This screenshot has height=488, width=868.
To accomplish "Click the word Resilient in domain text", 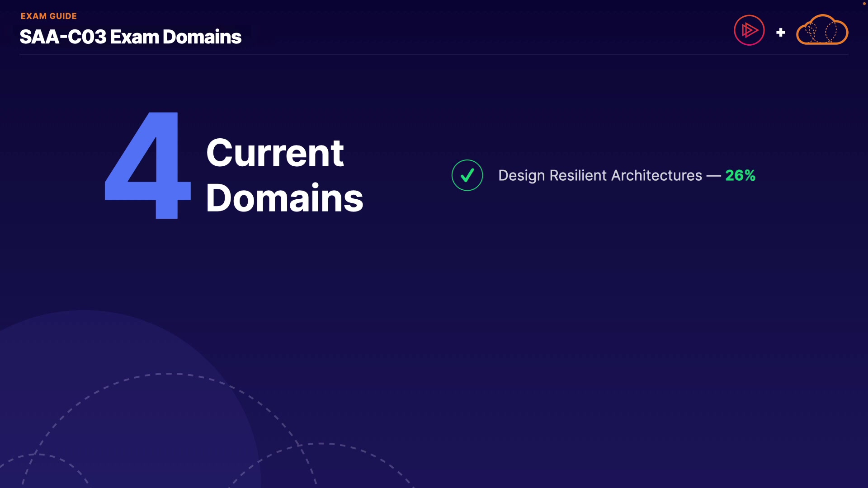I will tap(578, 175).
